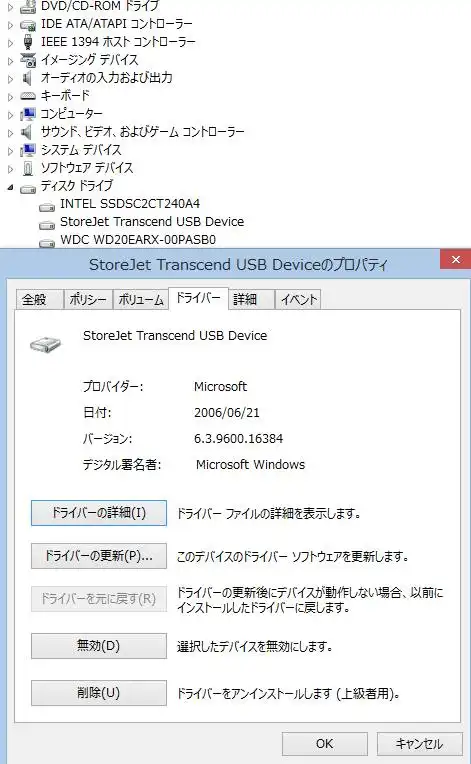Select the システム デバイス label
The width and height of the screenshot is (471, 764).
81,150
